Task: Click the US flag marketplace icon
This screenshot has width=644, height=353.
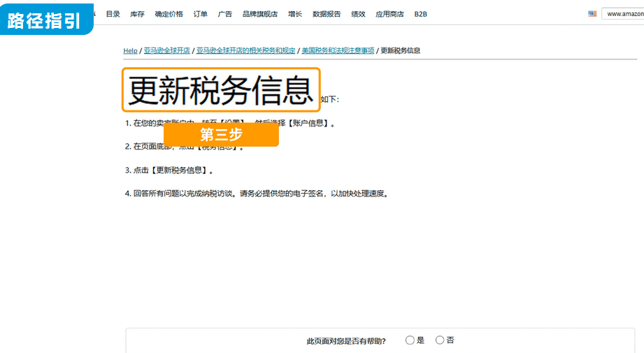Action: pos(592,13)
